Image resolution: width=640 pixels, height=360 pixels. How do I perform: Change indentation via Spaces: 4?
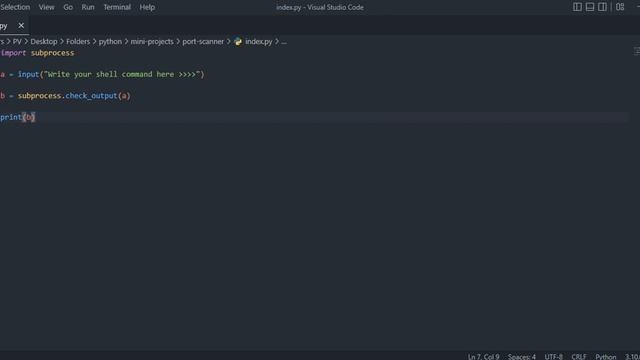pos(522,357)
